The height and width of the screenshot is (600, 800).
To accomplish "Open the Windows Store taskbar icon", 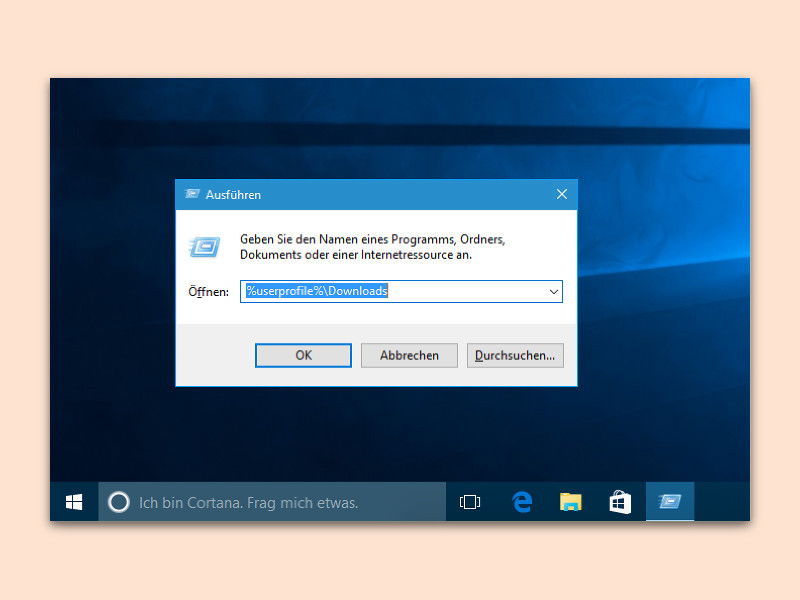I will pyautogui.click(x=620, y=502).
